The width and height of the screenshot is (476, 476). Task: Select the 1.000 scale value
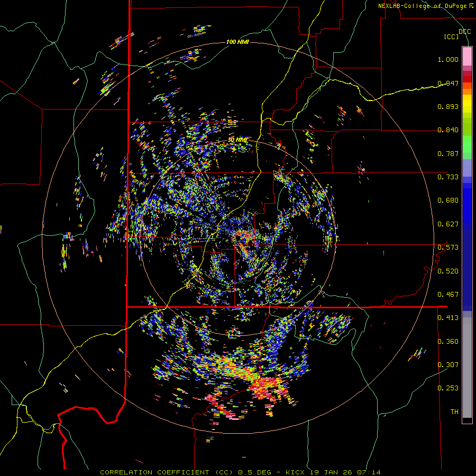tap(448, 59)
